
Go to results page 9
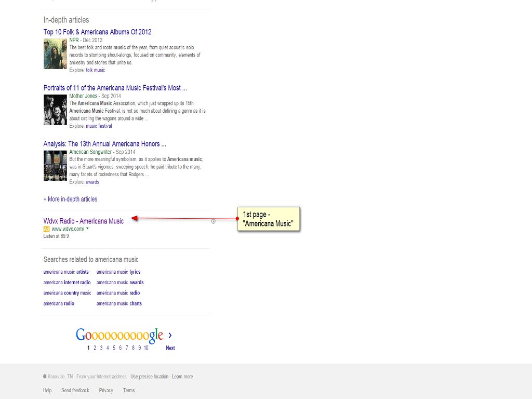(139, 348)
